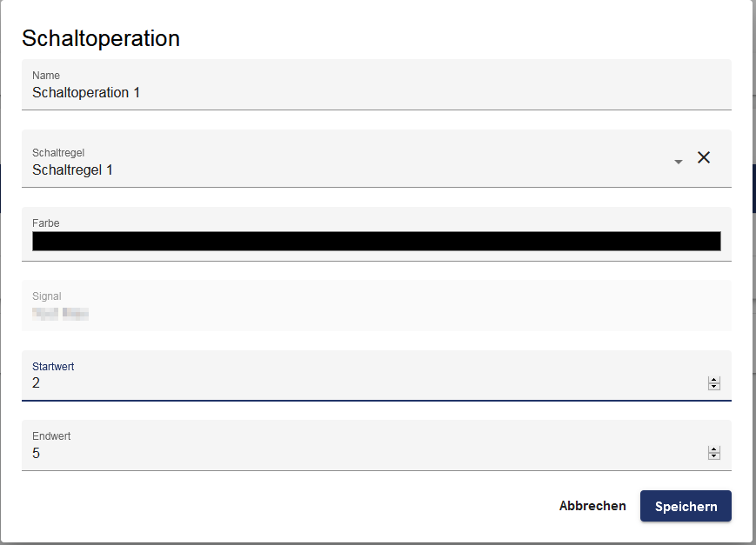The width and height of the screenshot is (756, 545).
Task: Click the Startwert field label
Action: pos(53,367)
